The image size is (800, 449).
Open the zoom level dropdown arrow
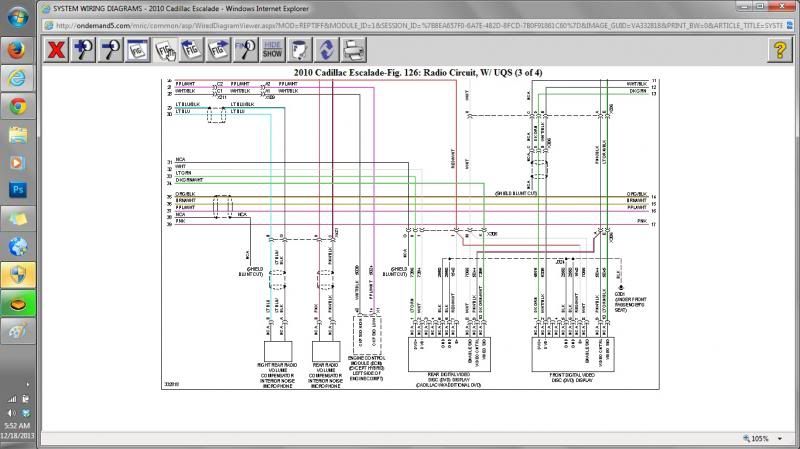(780, 439)
